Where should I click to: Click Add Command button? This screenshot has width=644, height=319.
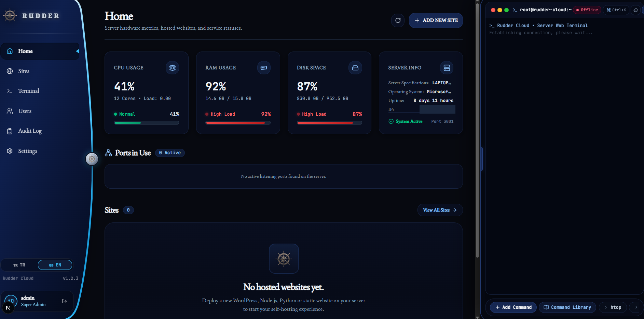(x=513, y=307)
